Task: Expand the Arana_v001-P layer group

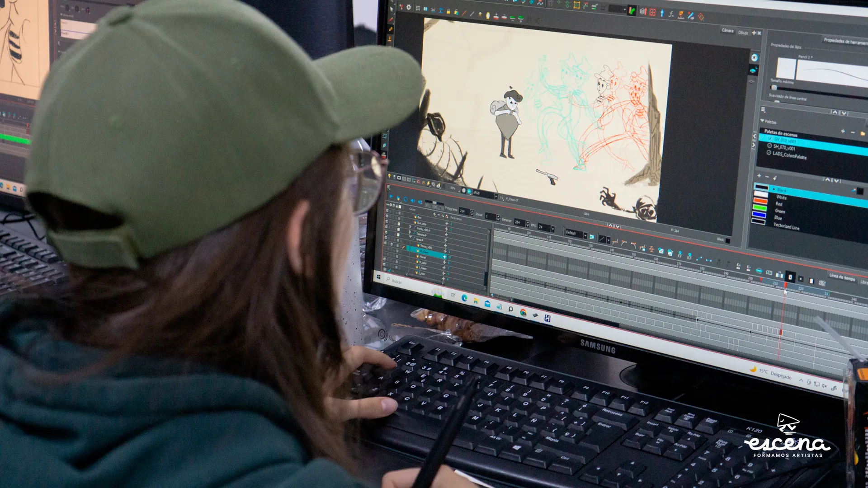Action: click(x=410, y=226)
